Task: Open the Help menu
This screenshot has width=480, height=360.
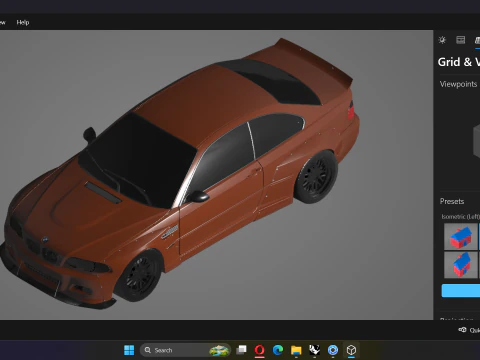Action: tap(23, 22)
